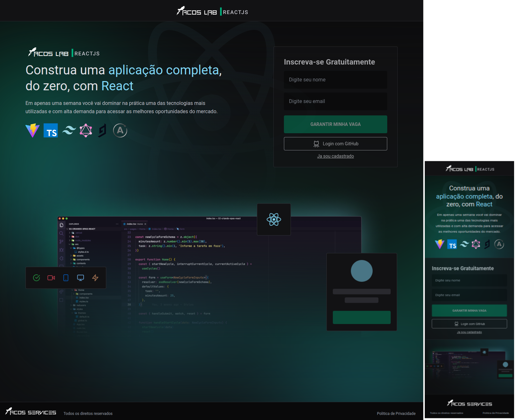Image resolution: width=516 pixels, height=420 pixels.
Task: Click the blue monitor icon in floating card
Action: pos(80,278)
